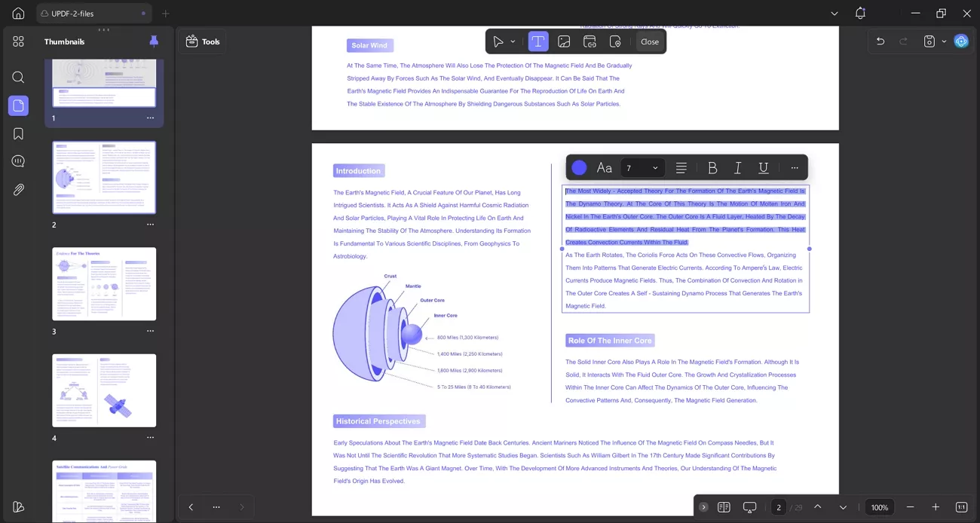Expand the cursor tool dropdown arrow

point(513,41)
